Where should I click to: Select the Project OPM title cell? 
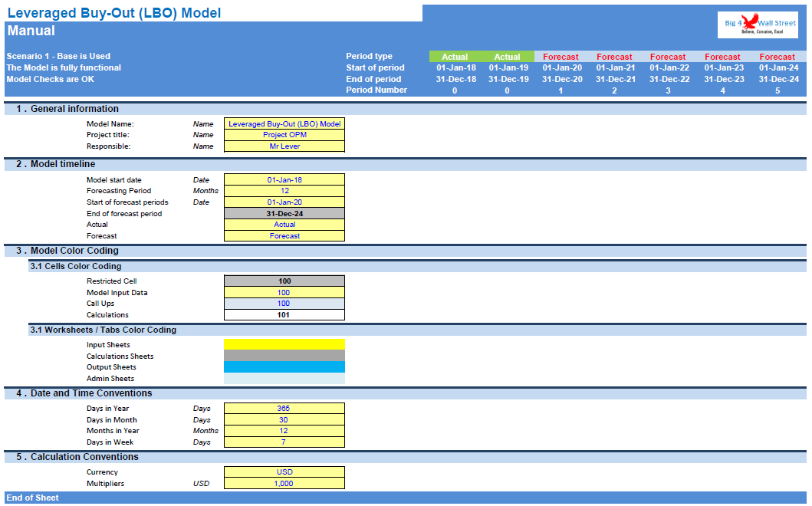pos(284,135)
